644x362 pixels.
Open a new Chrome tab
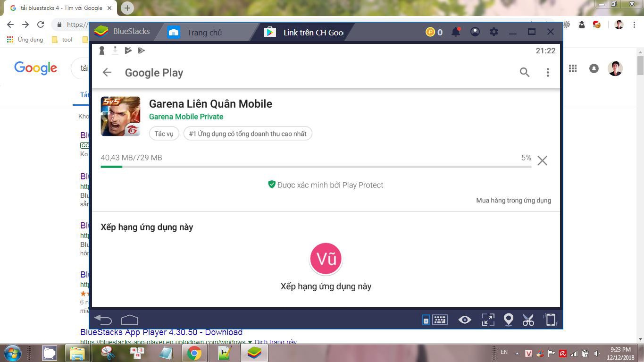pyautogui.click(x=127, y=8)
